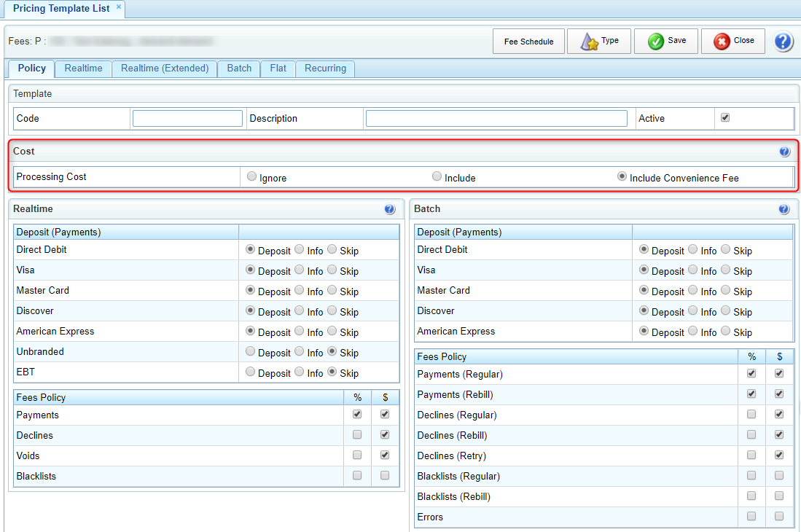The image size is (801, 532).
Task: Toggle Realtime Declines percent checkbox
Action: 357,434
